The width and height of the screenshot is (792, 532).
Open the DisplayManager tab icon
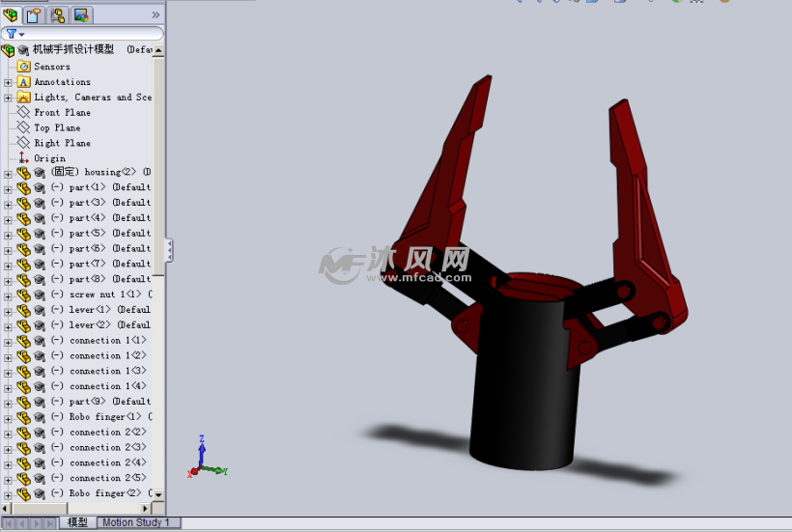pos(80,14)
